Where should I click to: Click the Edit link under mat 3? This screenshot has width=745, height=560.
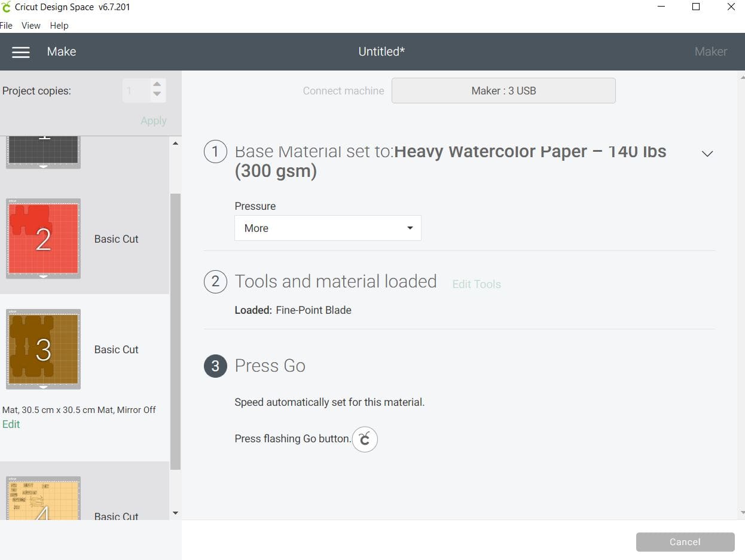pyautogui.click(x=11, y=424)
